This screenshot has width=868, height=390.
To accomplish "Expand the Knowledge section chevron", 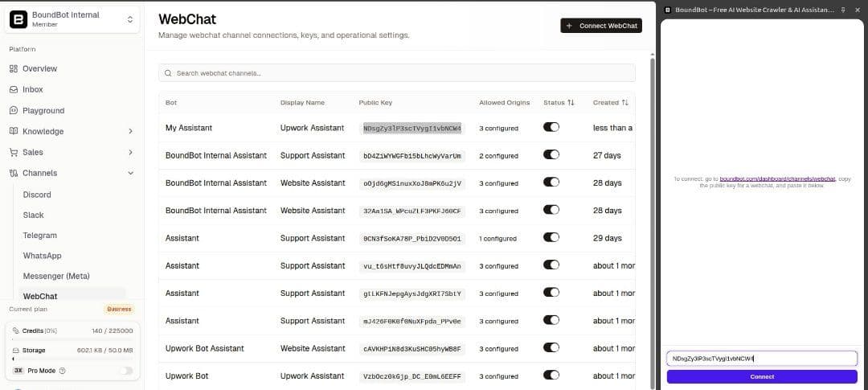I will click(x=131, y=131).
